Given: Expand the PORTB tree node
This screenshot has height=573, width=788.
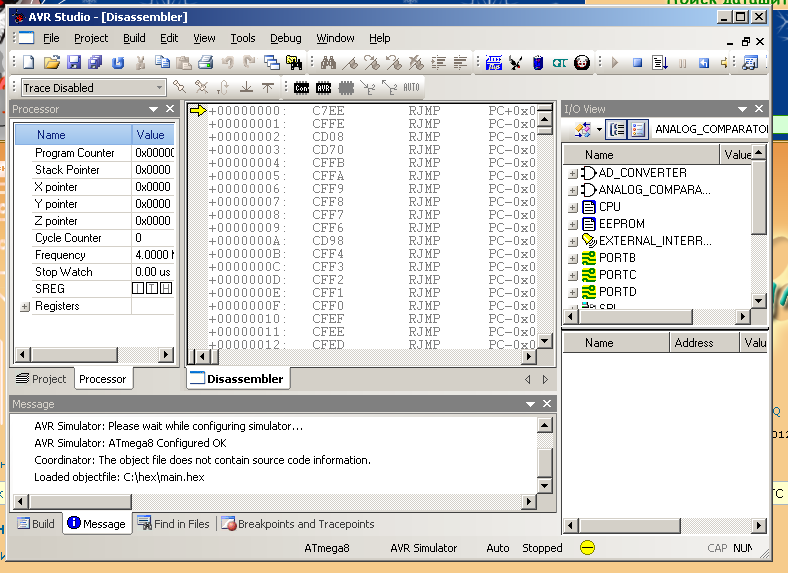Looking at the screenshot, I should [x=572, y=259].
